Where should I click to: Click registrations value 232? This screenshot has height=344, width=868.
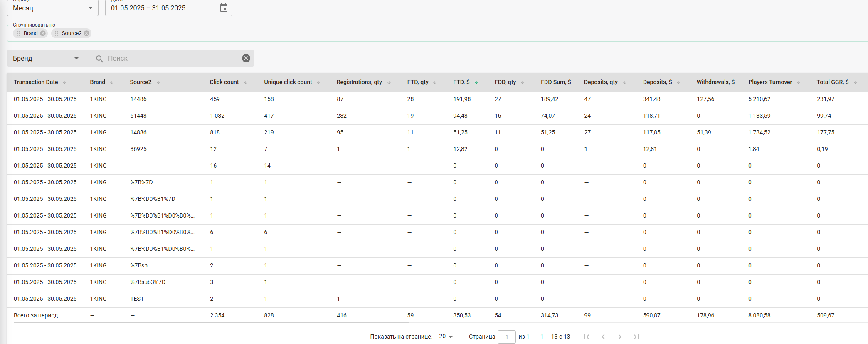[x=342, y=116]
